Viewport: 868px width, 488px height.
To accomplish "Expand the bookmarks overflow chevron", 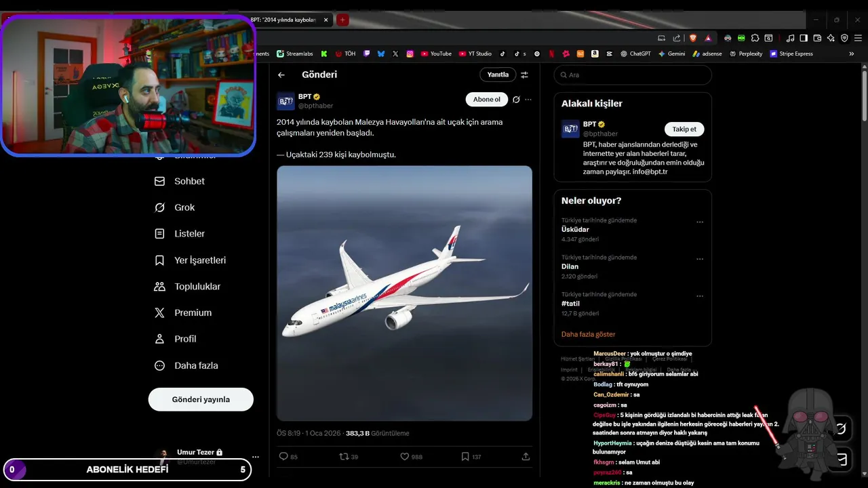I will point(852,54).
